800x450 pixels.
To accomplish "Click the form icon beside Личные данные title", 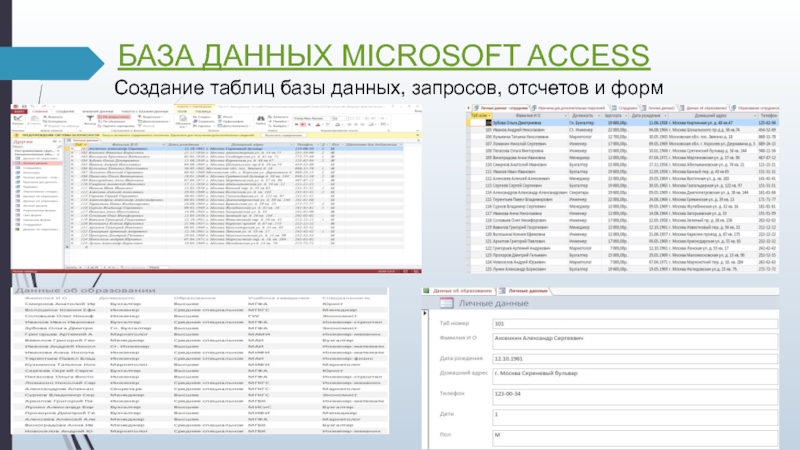I will (446, 303).
